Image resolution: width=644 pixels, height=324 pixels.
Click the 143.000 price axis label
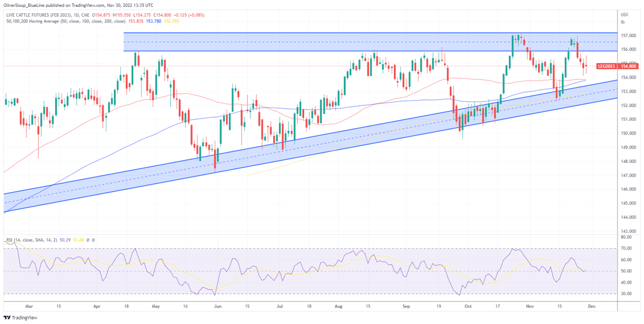click(629, 231)
